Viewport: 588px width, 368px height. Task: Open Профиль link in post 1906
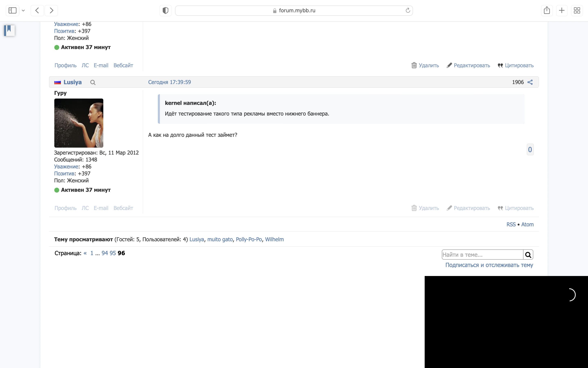(65, 208)
